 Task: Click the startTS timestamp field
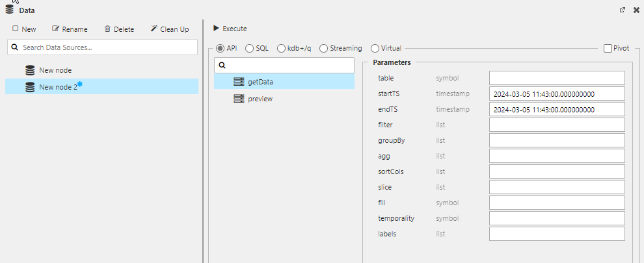tap(557, 94)
